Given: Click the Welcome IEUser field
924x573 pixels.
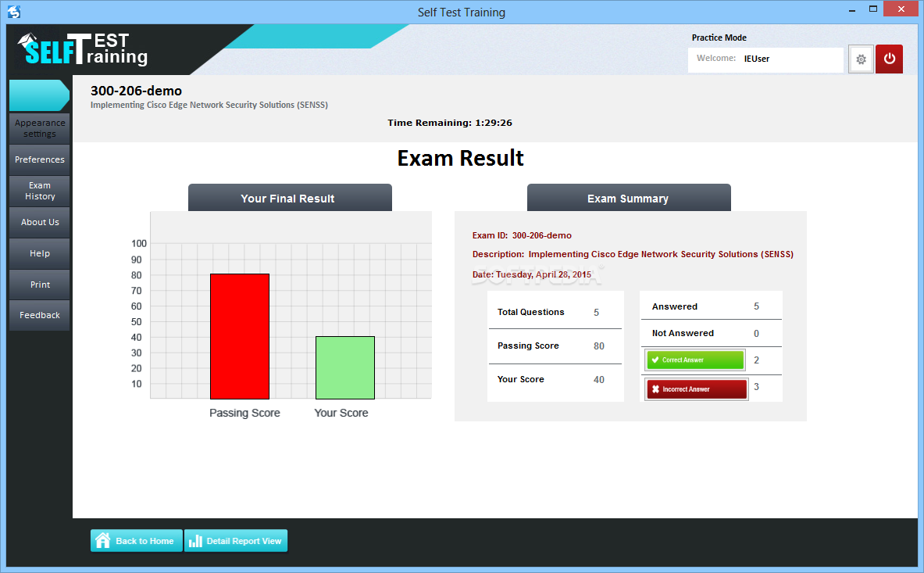Looking at the screenshot, I should (x=765, y=59).
